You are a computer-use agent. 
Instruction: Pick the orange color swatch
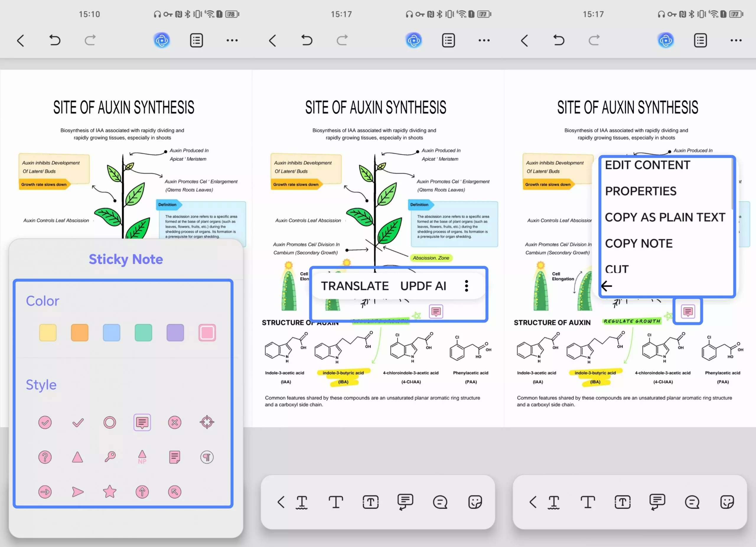80,332
